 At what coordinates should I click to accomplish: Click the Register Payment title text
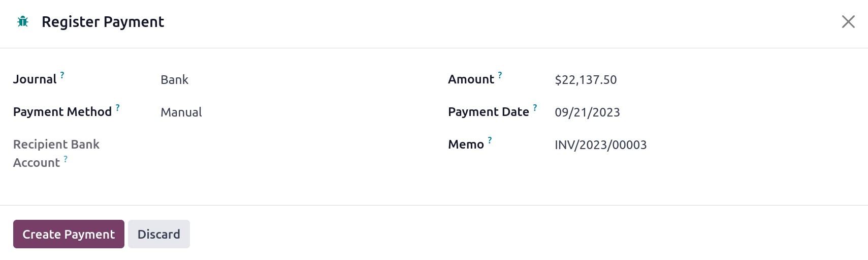103,22
